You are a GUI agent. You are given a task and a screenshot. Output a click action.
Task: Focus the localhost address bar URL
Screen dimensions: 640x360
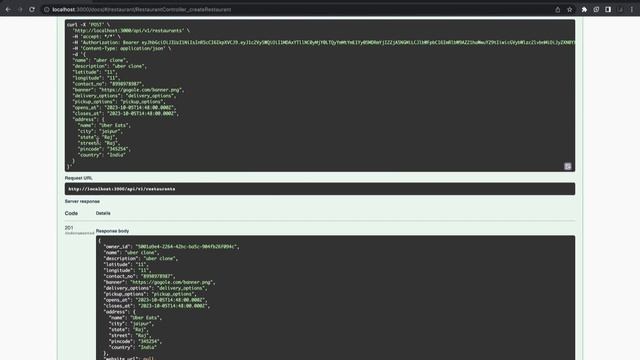(x=142, y=9)
